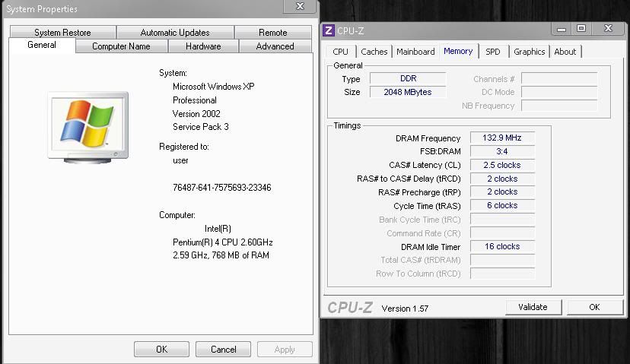Click the 'DRAM Idle Timer' label

pyautogui.click(x=431, y=247)
